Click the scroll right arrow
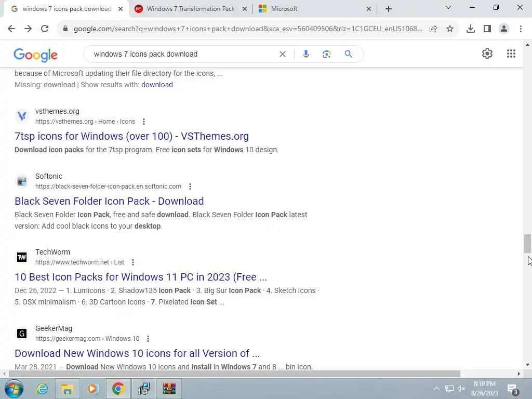 click(519, 374)
